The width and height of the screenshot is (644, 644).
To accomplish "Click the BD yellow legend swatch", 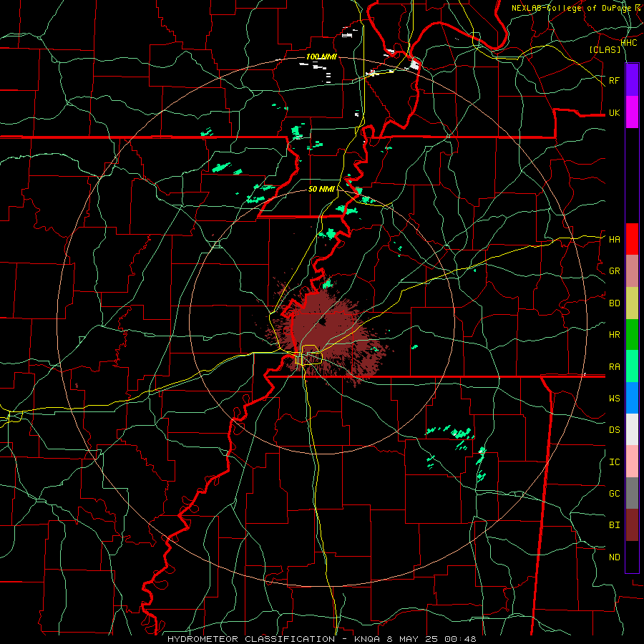I will pyautogui.click(x=632, y=303).
